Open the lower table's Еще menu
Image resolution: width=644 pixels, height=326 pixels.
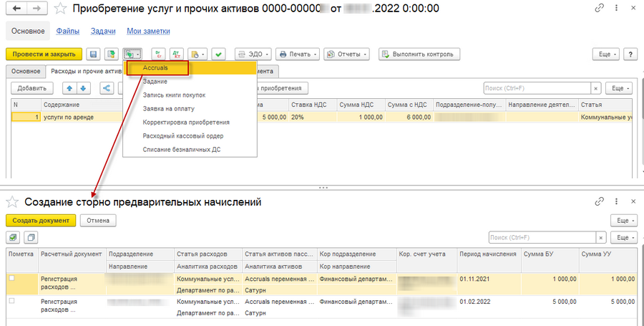pyautogui.click(x=625, y=237)
